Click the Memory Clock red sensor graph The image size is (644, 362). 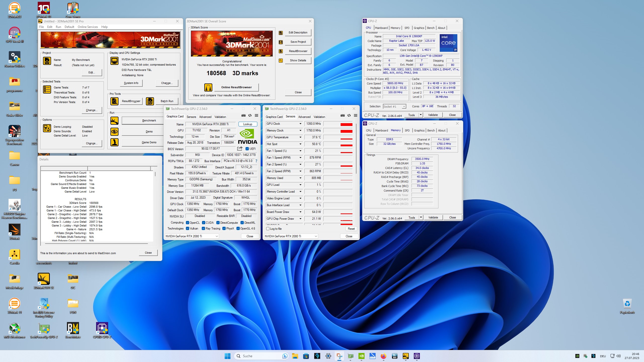[x=338, y=130]
